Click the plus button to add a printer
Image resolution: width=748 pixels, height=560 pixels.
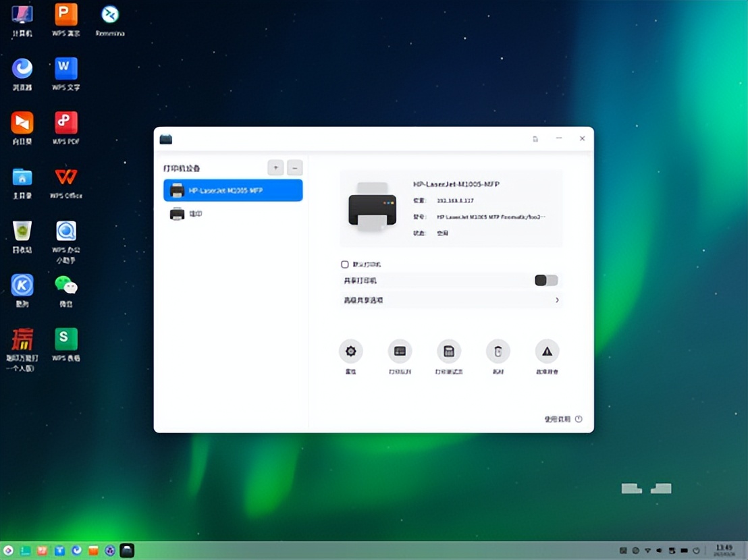275,167
